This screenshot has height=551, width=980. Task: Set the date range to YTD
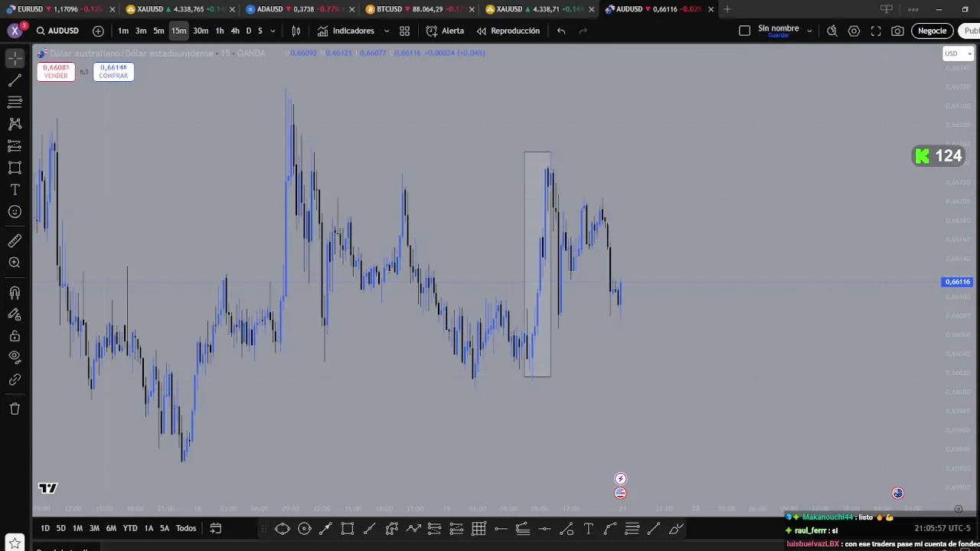(130, 528)
